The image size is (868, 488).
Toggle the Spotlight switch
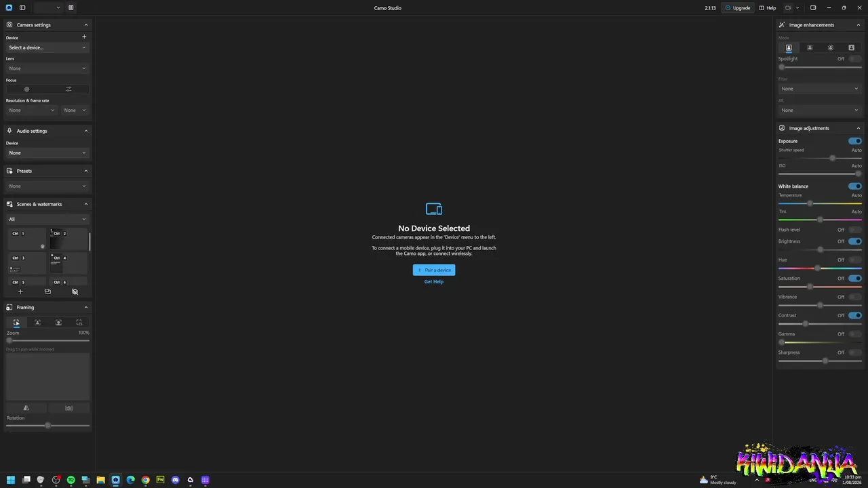855,59
